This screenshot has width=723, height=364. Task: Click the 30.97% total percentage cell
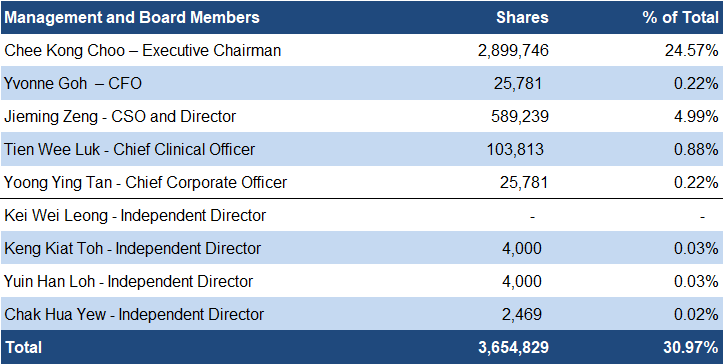click(691, 347)
